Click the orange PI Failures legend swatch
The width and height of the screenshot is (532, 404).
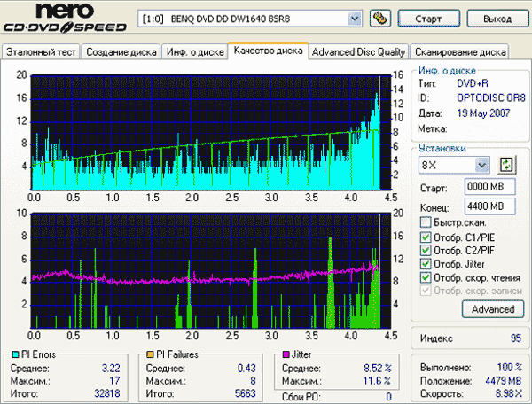(x=150, y=354)
